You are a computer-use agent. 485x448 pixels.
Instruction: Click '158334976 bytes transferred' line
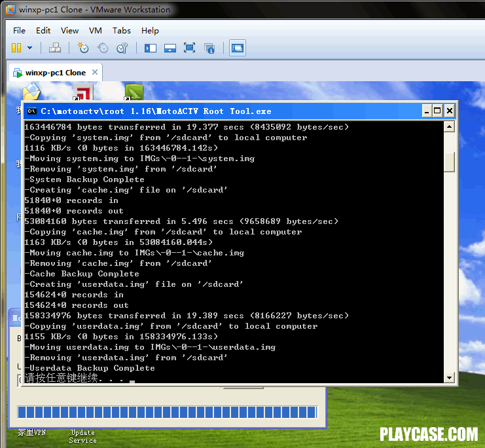[187, 316]
